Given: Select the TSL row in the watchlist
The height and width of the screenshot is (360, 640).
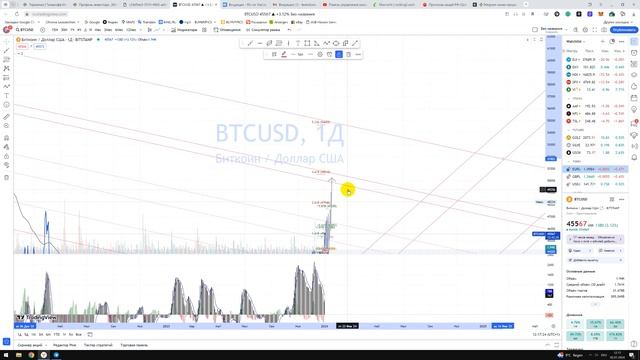Looking at the screenshot, I should [595, 121].
